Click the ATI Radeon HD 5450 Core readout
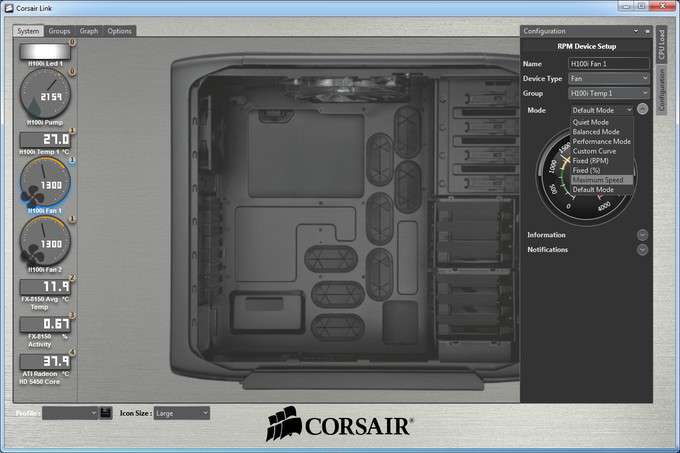 [45, 361]
